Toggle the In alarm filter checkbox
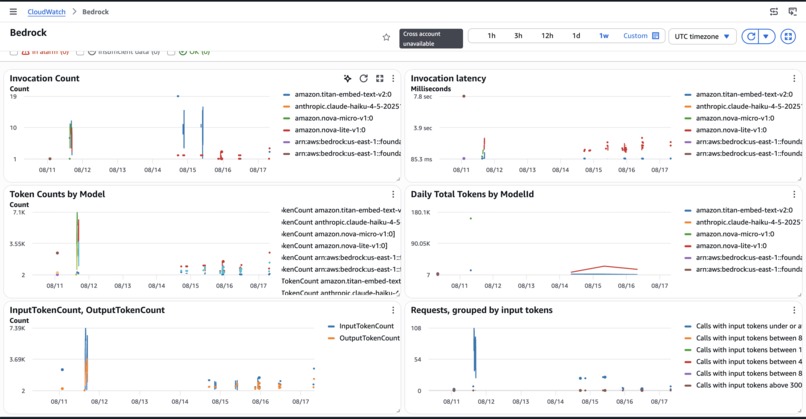Viewport: 806px width, 419px height. tap(14, 52)
